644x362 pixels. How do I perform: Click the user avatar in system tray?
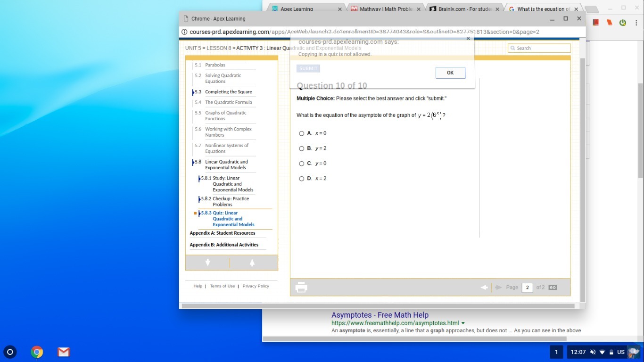tap(634, 352)
